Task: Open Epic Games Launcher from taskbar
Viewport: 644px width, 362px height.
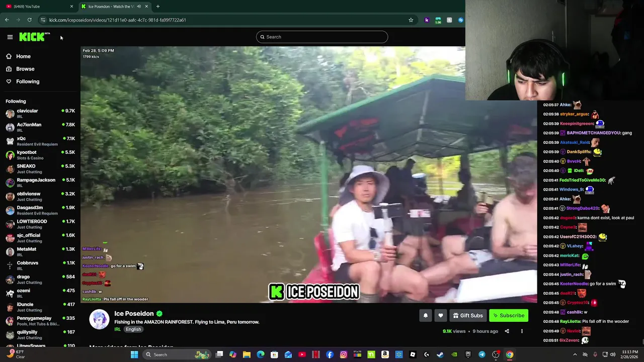Action: pyautogui.click(x=468, y=354)
